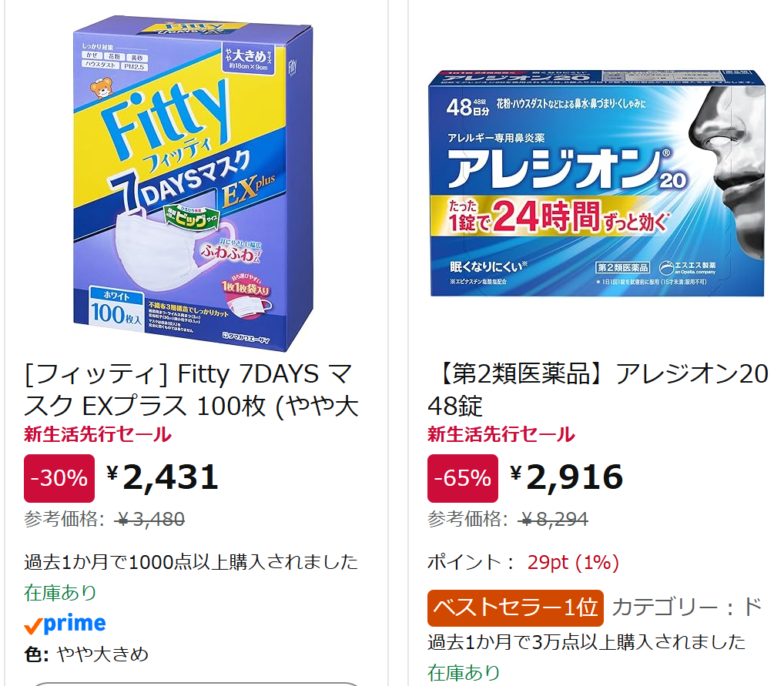Click the struck-through ¥3,480 reference price
The height and width of the screenshot is (686, 784).
tap(150, 520)
